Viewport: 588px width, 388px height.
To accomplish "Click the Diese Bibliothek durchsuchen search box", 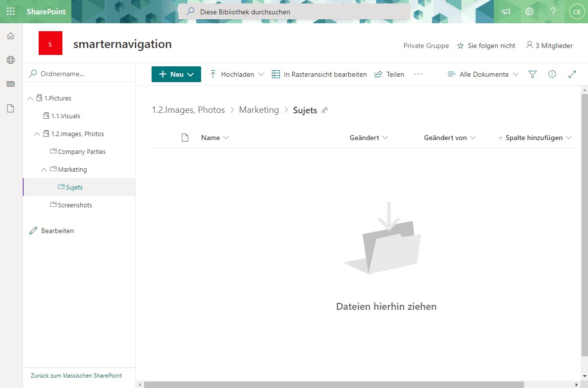I will point(295,11).
